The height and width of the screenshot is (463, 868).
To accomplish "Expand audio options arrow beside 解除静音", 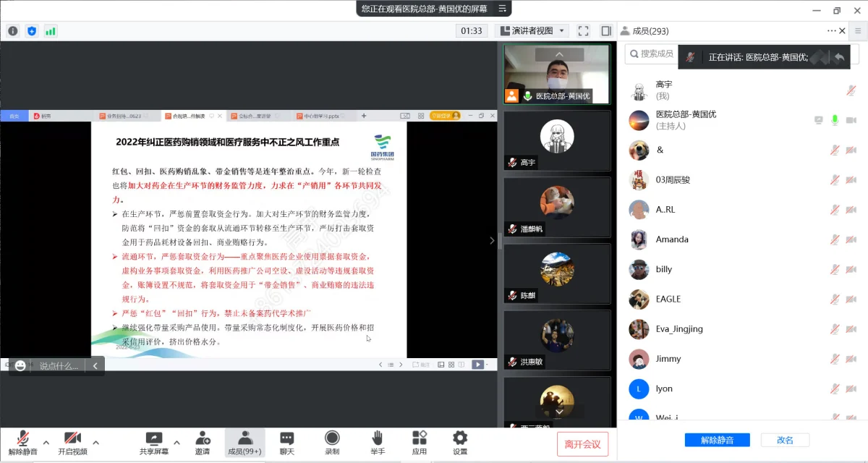I will click(x=46, y=442).
